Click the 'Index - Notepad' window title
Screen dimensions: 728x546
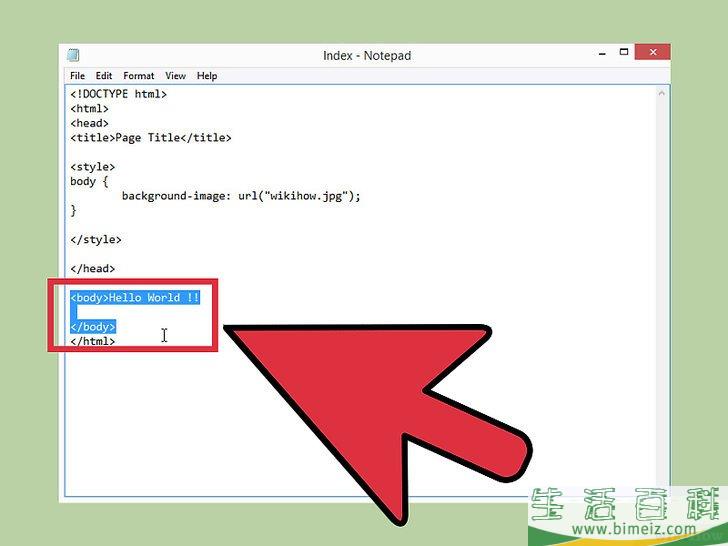367,56
